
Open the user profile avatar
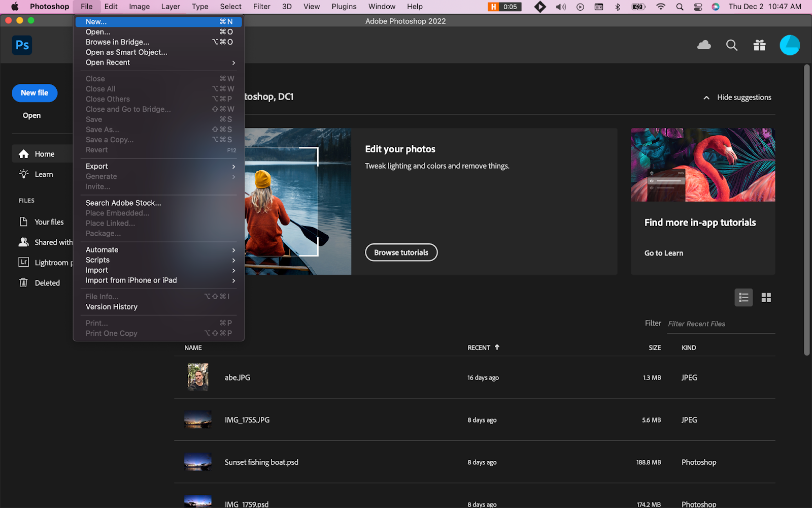point(790,45)
